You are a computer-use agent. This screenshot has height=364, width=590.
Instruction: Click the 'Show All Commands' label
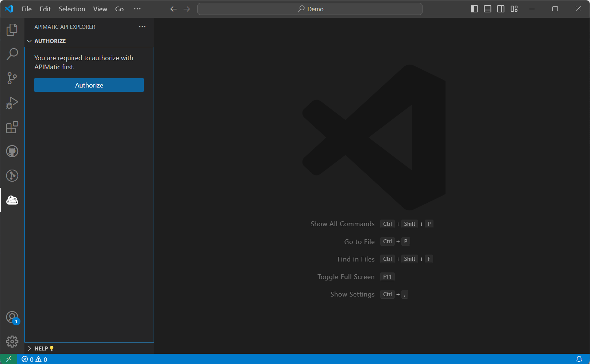pos(342,224)
